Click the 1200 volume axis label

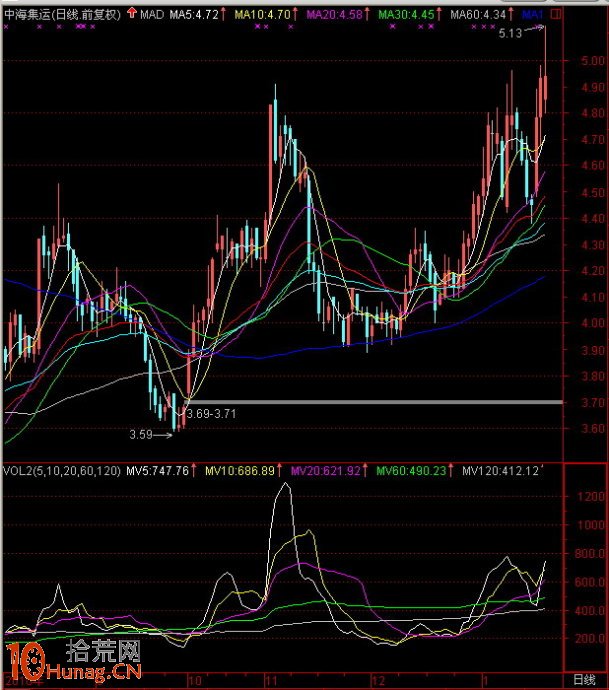(x=592, y=497)
